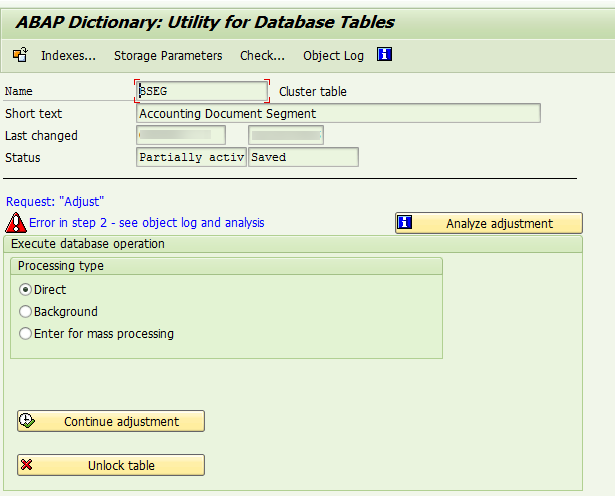Screen dimensions: 615x496
Task: Click the Continue adjustment button
Action: click(111, 421)
